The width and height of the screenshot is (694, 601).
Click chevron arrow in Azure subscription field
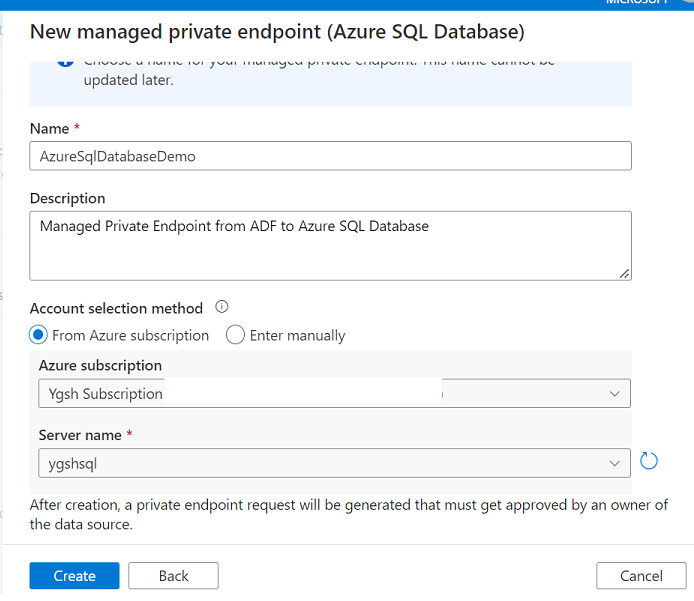click(x=614, y=394)
